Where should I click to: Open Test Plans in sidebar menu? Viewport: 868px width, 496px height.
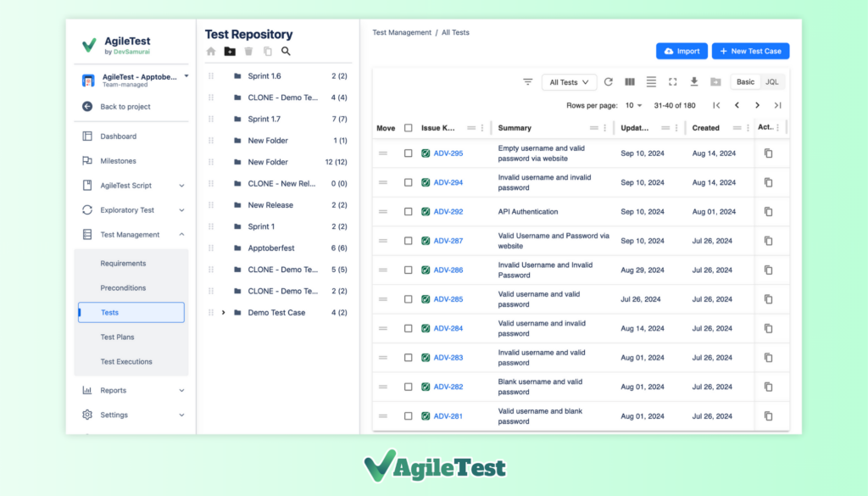coord(117,337)
